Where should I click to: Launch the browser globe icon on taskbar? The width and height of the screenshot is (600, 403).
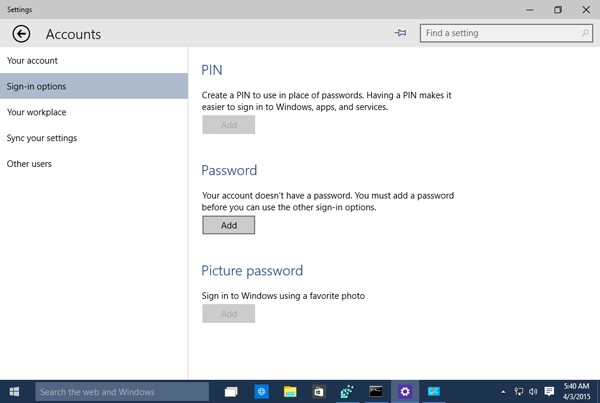coord(261,392)
